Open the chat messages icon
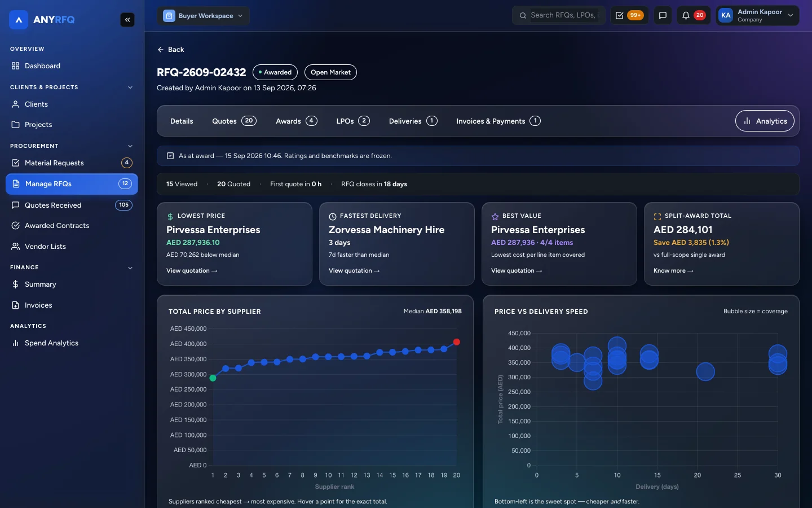Screen dimensions: 812x508 663,16
